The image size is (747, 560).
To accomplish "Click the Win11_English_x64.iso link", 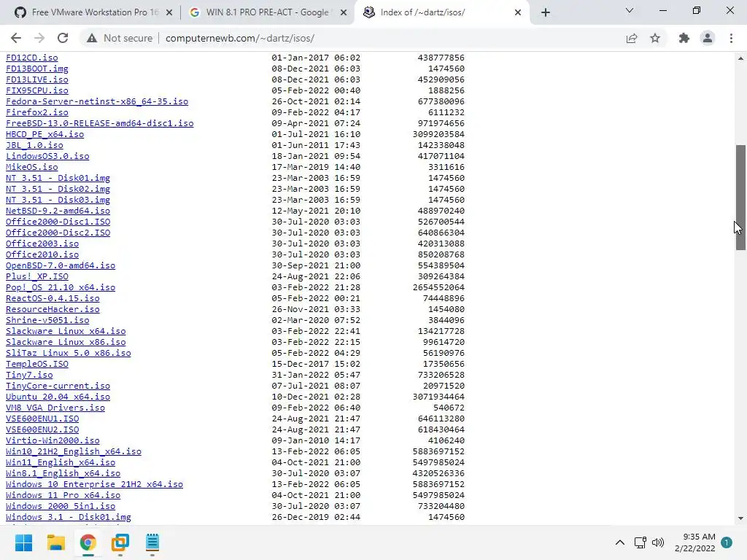I will (x=61, y=463).
